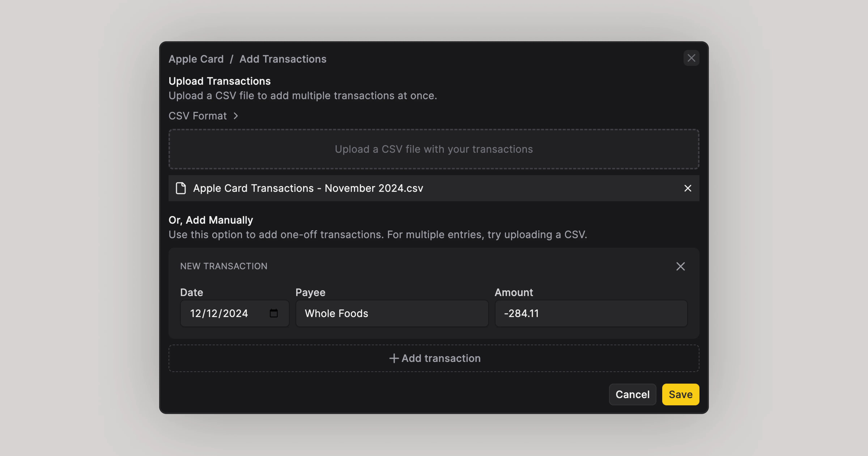Open the calendar date picker
The height and width of the screenshot is (456, 868).
point(274,313)
